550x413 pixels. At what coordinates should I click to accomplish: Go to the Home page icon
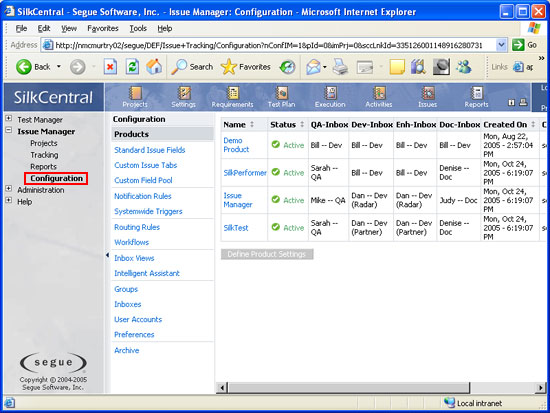click(154, 67)
